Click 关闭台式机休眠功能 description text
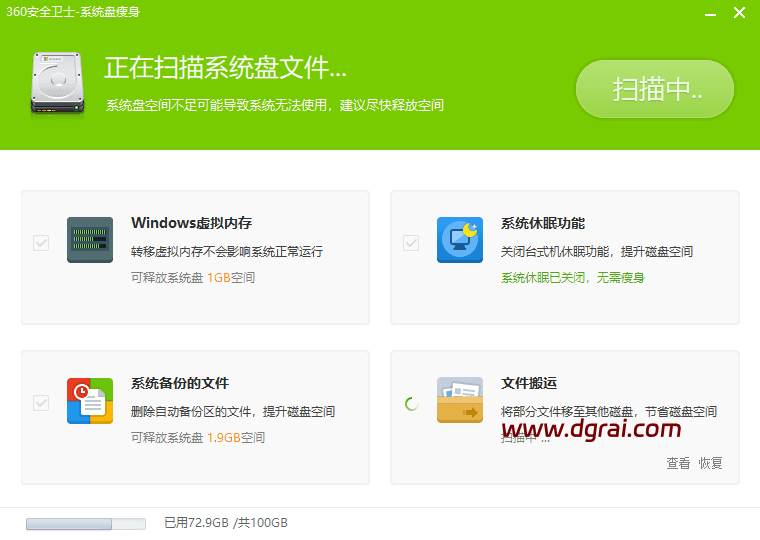 [597, 252]
